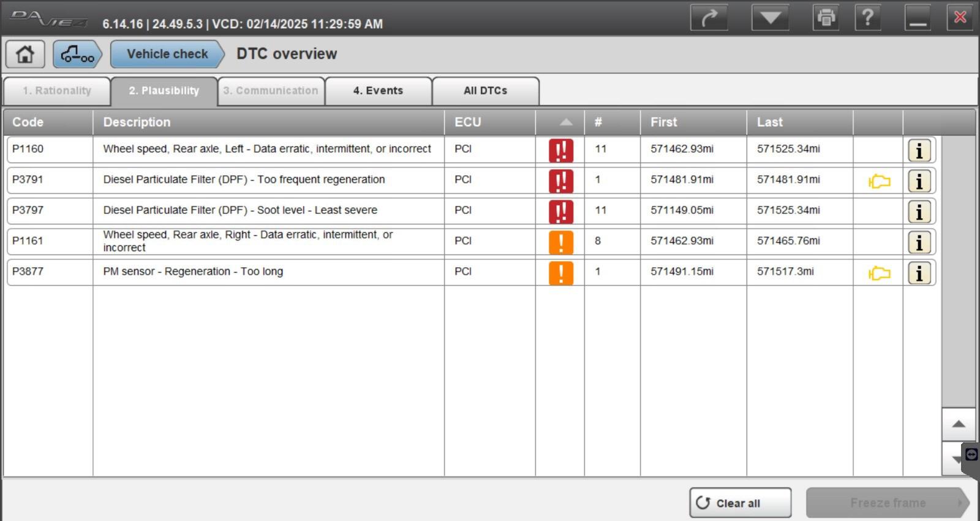The height and width of the screenshot is (521, 980).
Task: Go to the Home screen icon
Action: pos(25,54)
